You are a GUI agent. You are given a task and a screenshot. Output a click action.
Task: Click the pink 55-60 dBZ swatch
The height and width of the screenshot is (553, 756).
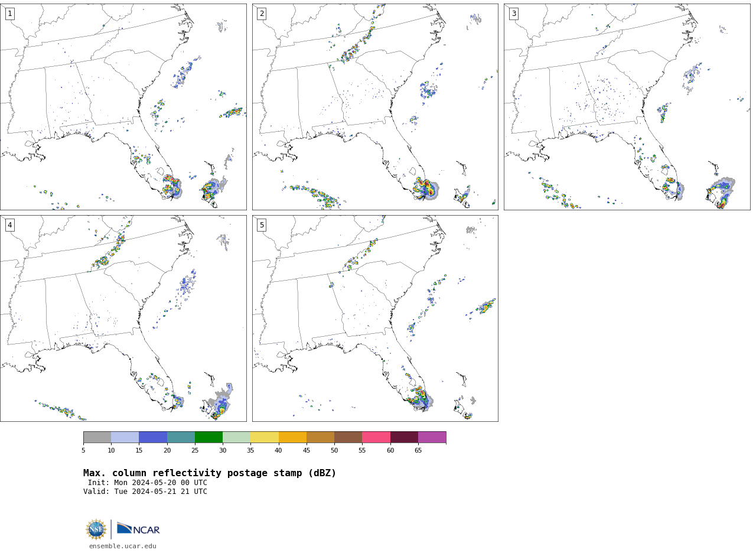tap(376, 437)
